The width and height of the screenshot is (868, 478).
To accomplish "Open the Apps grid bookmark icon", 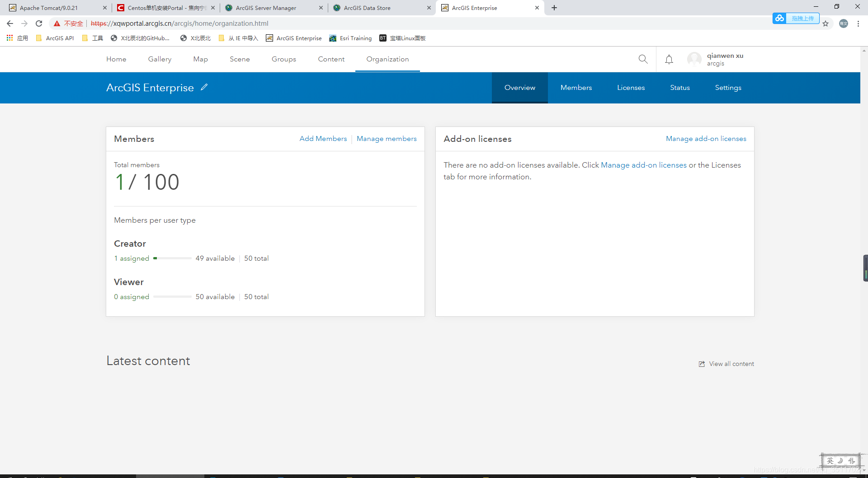I will (x=9, y=38).
